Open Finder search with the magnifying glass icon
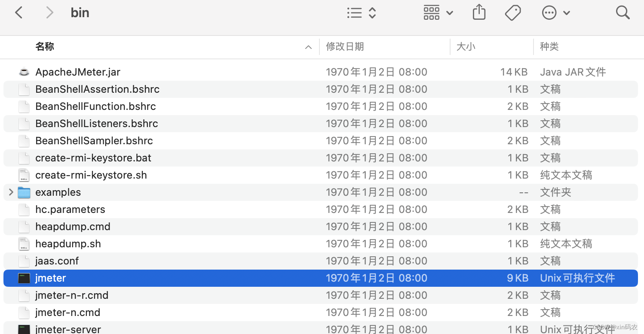 click(x=623, y=12)
